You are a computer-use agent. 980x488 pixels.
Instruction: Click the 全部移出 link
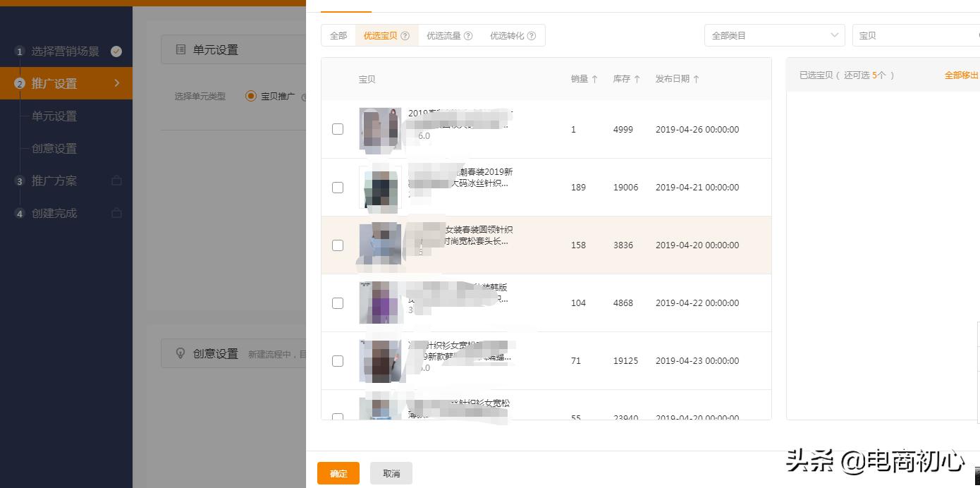coord(960,74)
